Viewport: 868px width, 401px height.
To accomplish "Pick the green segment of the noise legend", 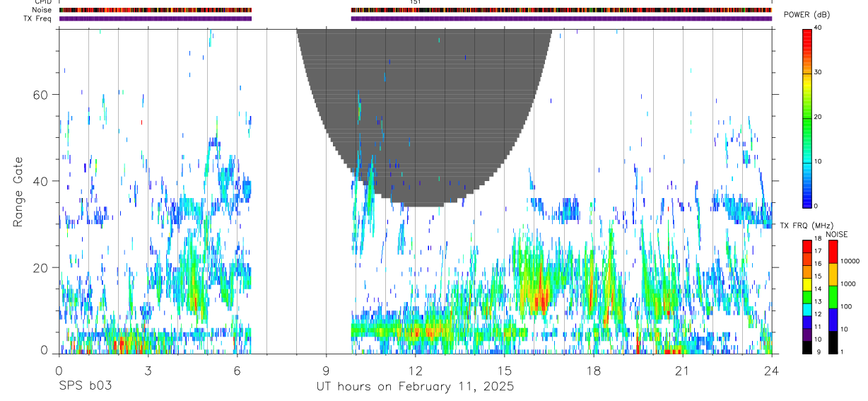I will point(833,297).
